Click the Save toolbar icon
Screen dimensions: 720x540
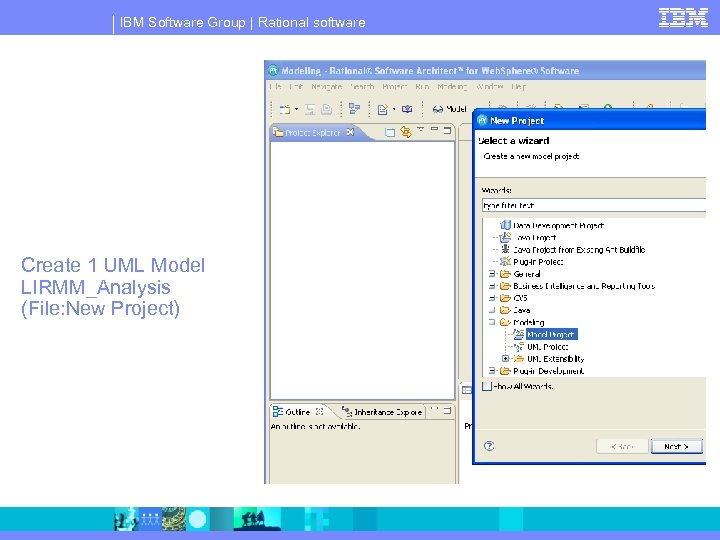tap(310, 109)
